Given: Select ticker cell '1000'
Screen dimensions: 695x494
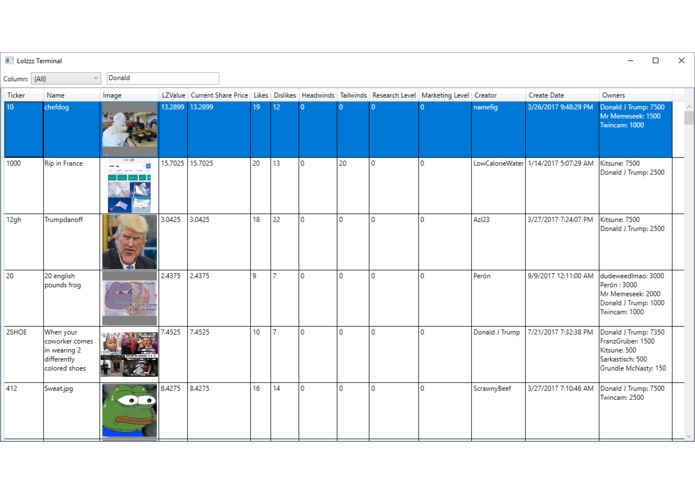Looking at the screenshot, I should pyautogui.click(x=24, y=186).
